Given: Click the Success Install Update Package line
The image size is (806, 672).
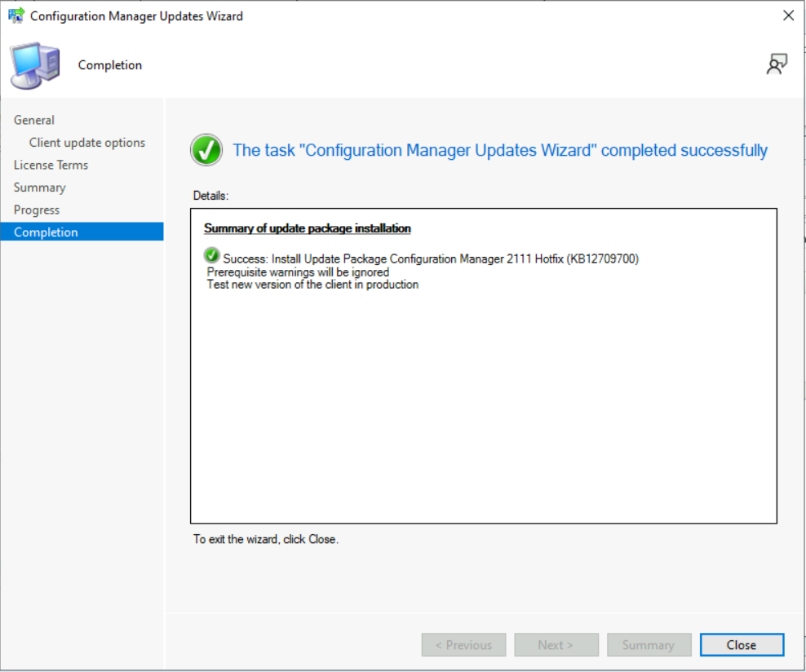Looking at the screenshot, I should [431, 259].
